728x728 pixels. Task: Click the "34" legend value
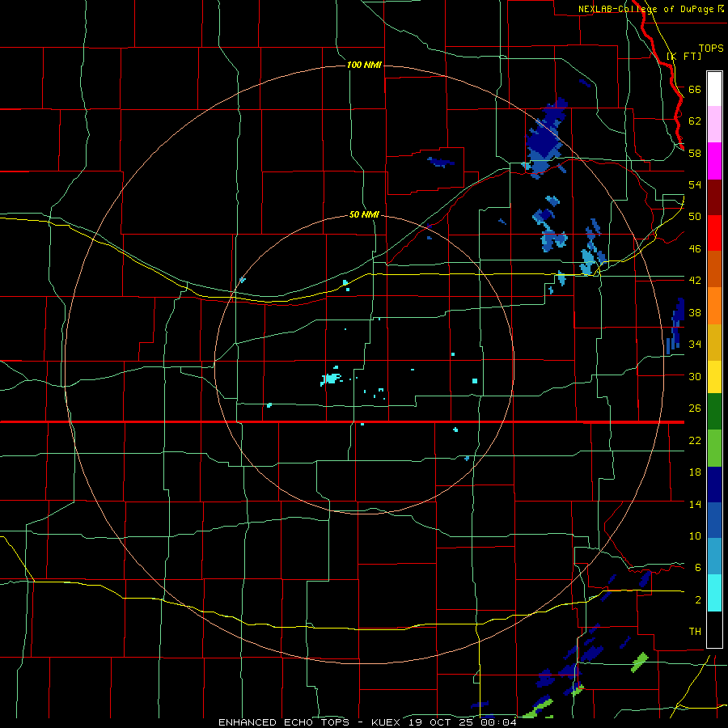click(695, 344)
